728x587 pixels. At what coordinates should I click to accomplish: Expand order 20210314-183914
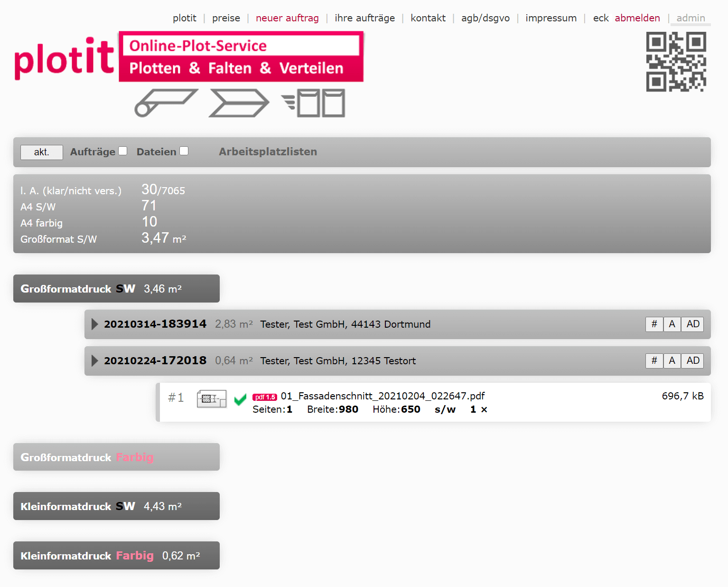(x=95, y=324)
